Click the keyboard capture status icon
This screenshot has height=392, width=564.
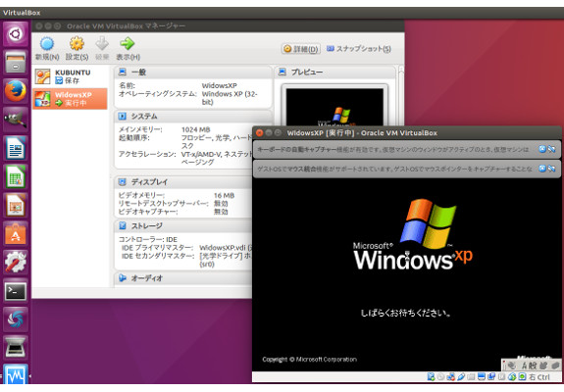pyautogui.click(x=522, y=377)
